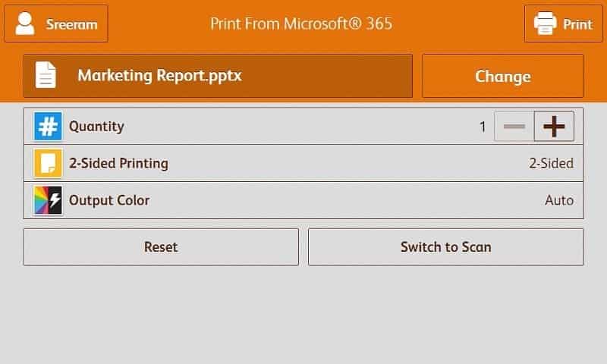Viewport: 607px width, 364px height.
Task: Click the document icon beside Marketing Report.pptx
Action: 46,76
